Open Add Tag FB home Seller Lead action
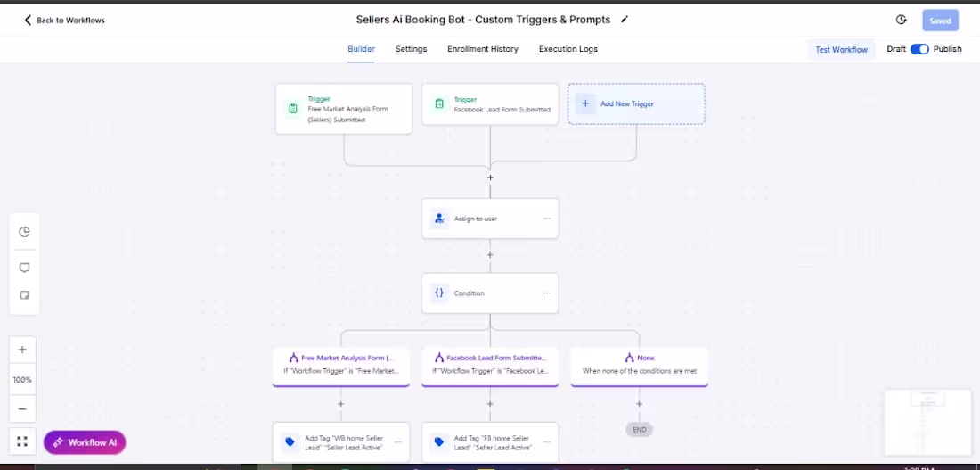 (x=490, y=442)
